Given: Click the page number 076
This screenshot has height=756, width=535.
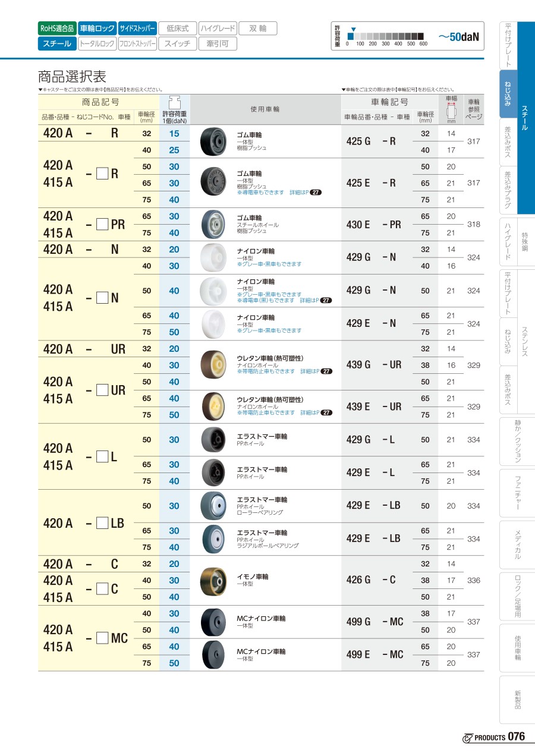Looking at the screenshot, I should [x=517, y=737].
